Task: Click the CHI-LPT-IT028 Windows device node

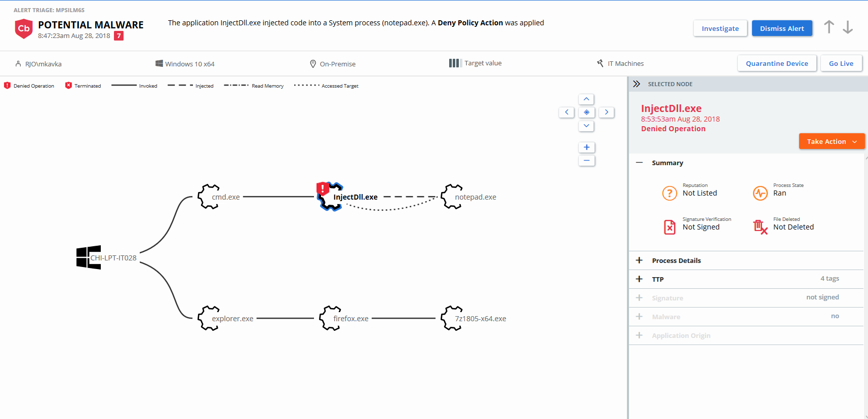Action: 89,257
